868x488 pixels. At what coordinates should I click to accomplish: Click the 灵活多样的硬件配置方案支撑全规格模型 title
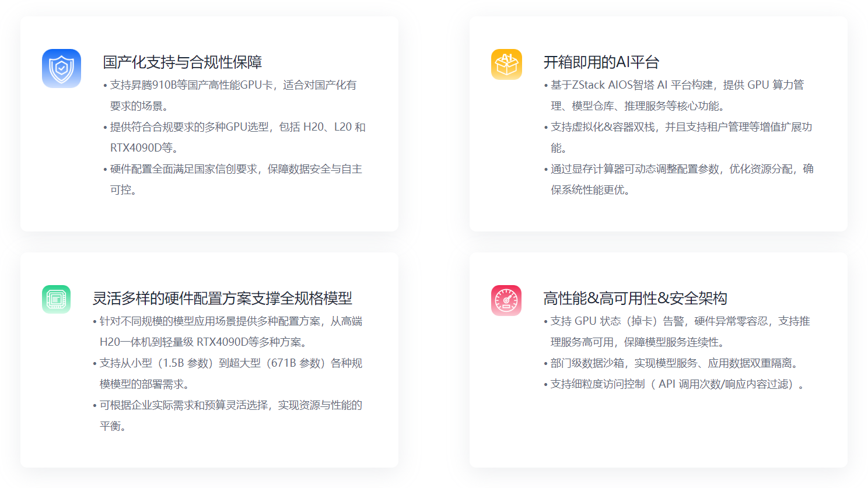[222, 298]
